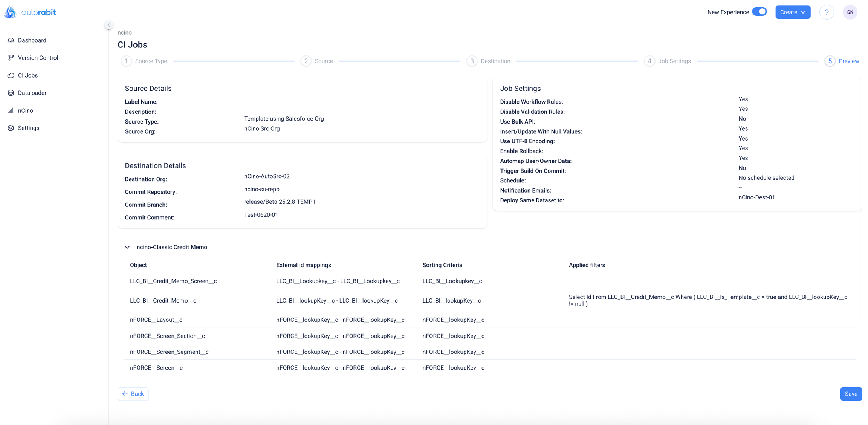Viewport: 868px width, 425px height.
Task: Click the ncino breadcrumb link
Action: coord(125,32)
